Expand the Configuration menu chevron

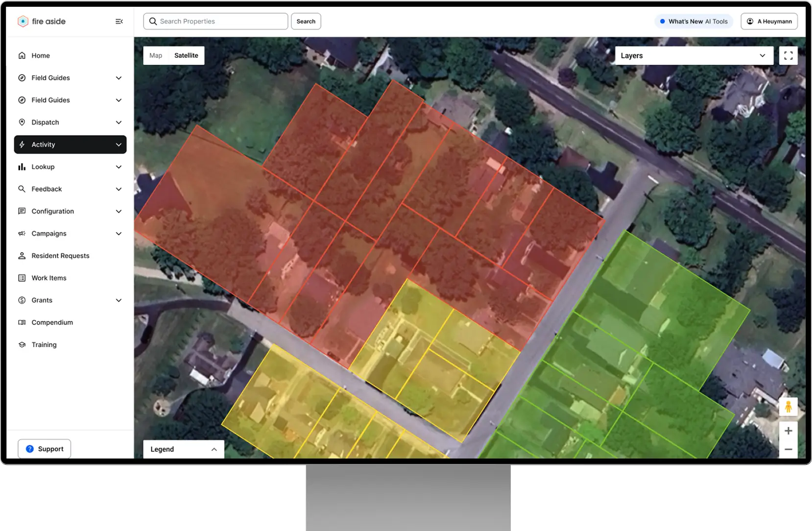click(119, 211)
